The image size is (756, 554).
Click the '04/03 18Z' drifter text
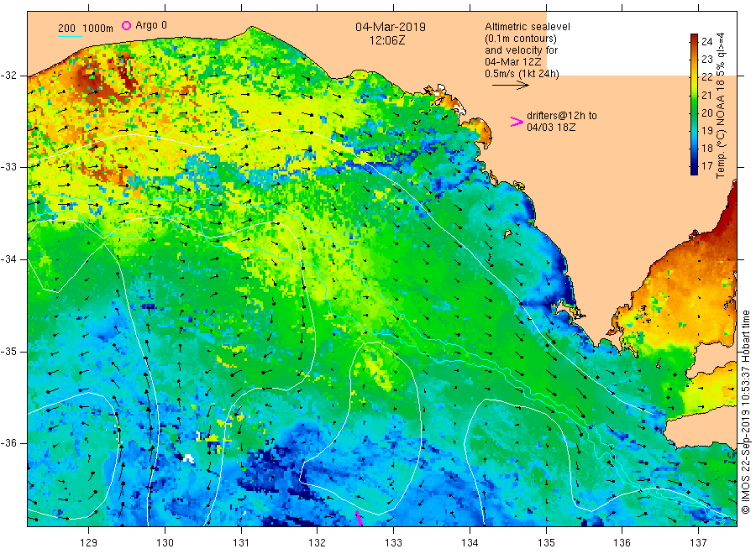[x=550, y=128]
